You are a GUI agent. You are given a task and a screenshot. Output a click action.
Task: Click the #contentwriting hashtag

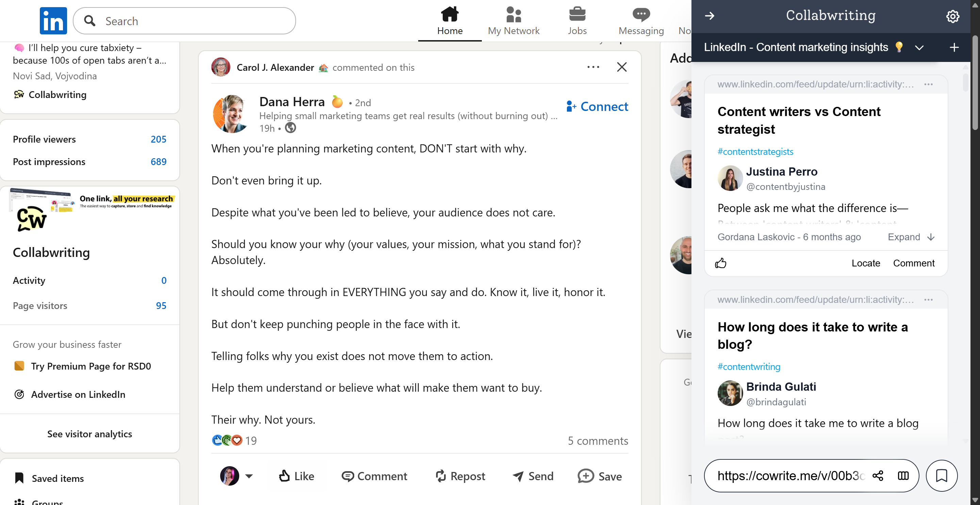pos(749,367)
